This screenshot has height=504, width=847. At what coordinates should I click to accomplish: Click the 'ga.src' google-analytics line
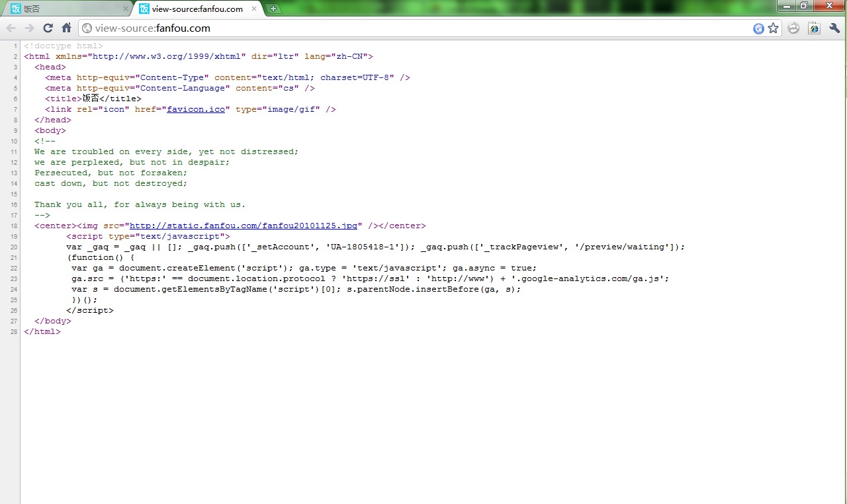point(371,278)
